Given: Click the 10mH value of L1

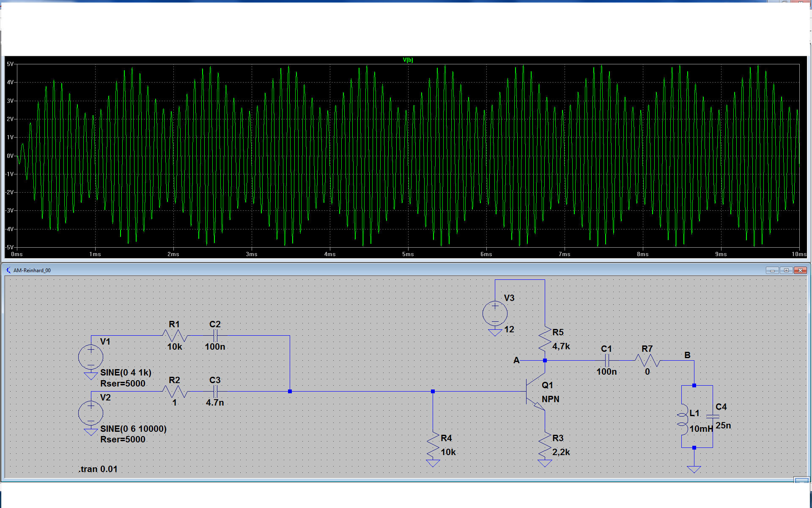Looking at the screenshot, I should coord(701,429).
